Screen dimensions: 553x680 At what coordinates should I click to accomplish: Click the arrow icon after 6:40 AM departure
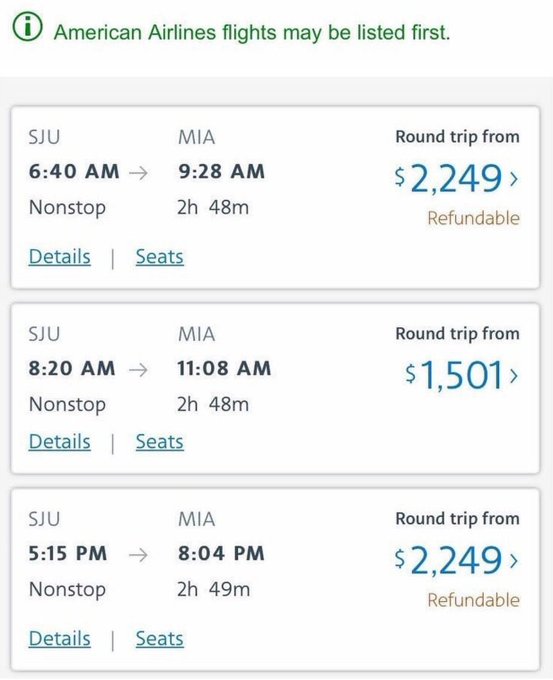(x=138, y=173)
